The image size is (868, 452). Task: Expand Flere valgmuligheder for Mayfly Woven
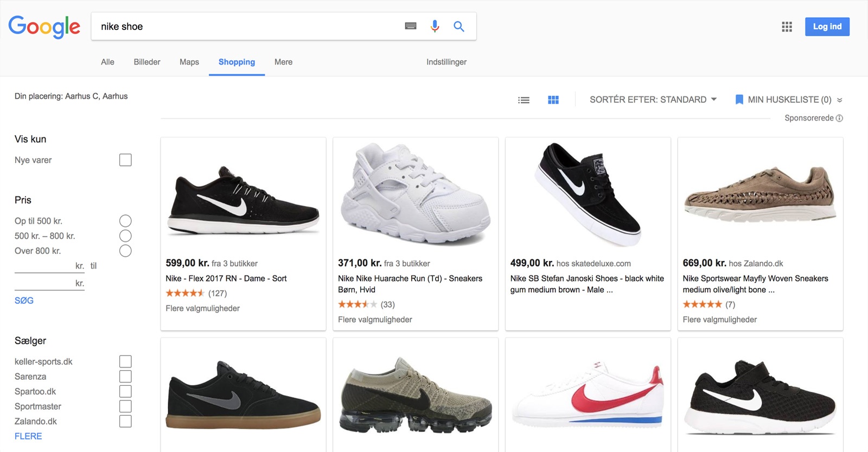coord(719,320)
